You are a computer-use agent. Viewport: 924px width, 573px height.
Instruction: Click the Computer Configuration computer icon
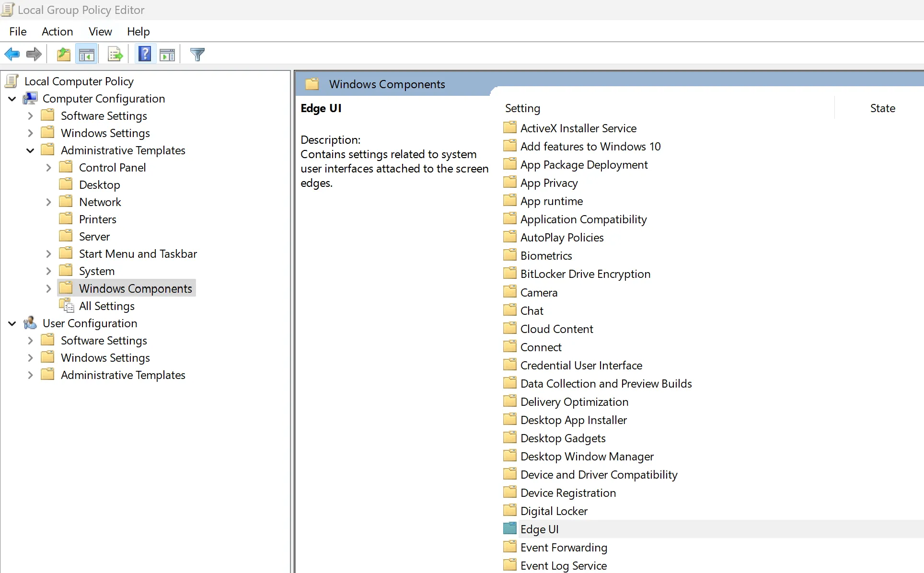[x=30, y=98]
